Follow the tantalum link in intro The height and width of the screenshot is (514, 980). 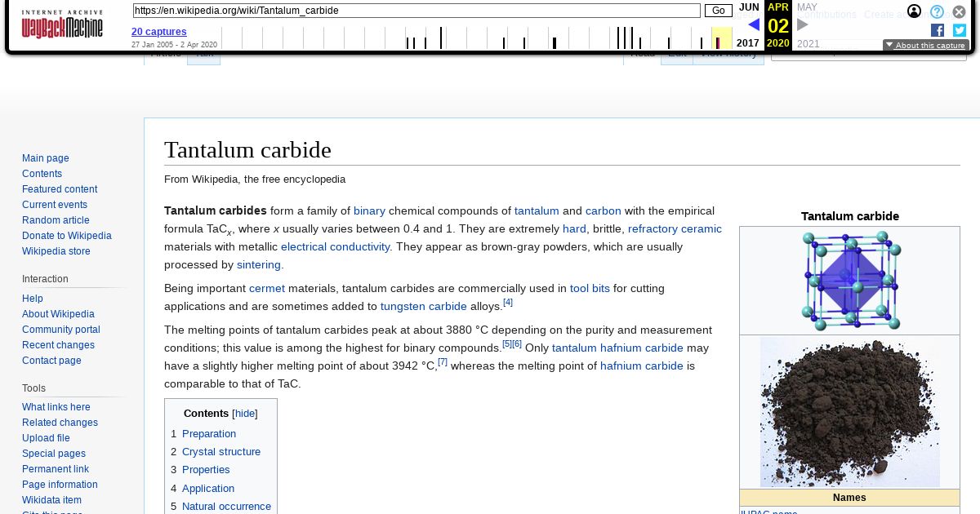coord(537,210)
